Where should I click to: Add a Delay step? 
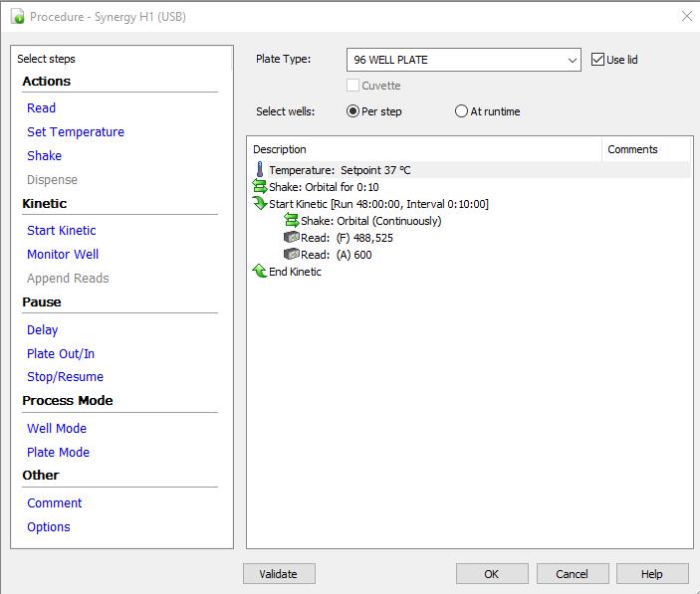point(43,330)
